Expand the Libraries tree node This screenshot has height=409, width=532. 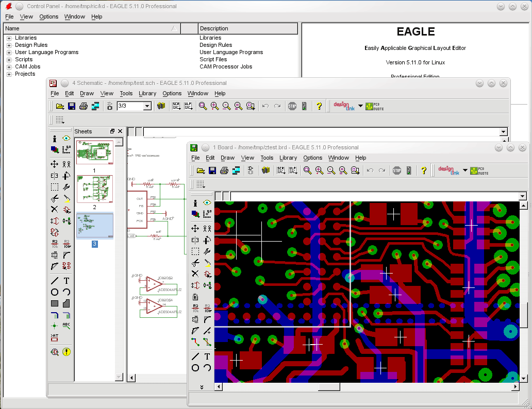coord(9,38)
